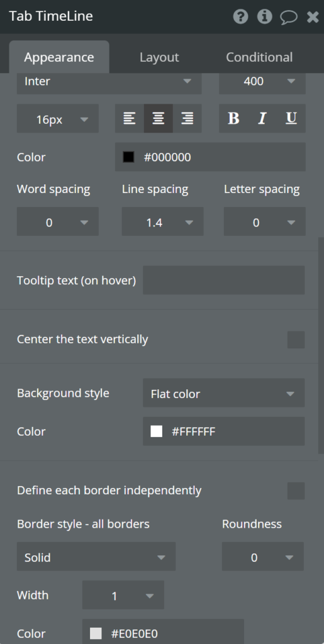Enable Center the text vertically checkbox
The image size is (324, 644).
pos(296,340)
